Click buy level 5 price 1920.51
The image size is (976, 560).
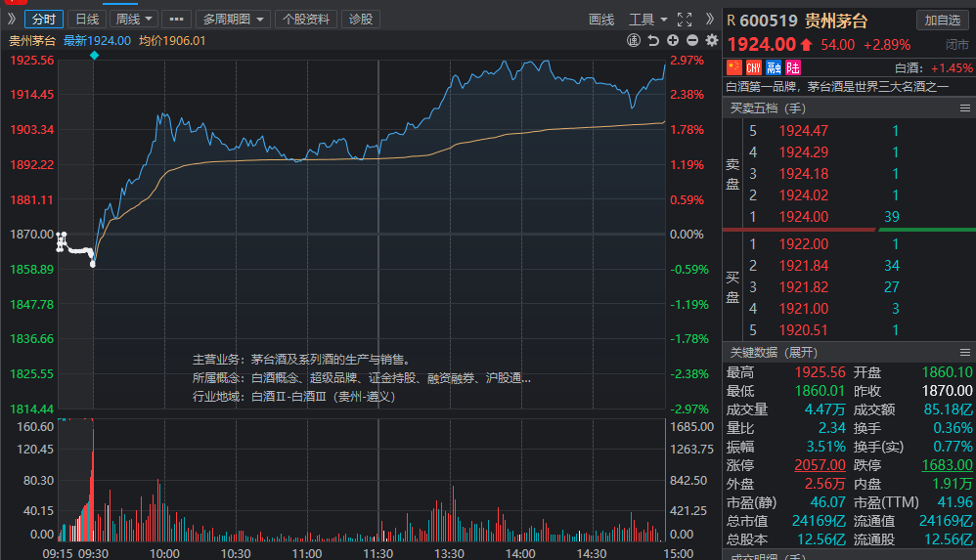[804, 329]
